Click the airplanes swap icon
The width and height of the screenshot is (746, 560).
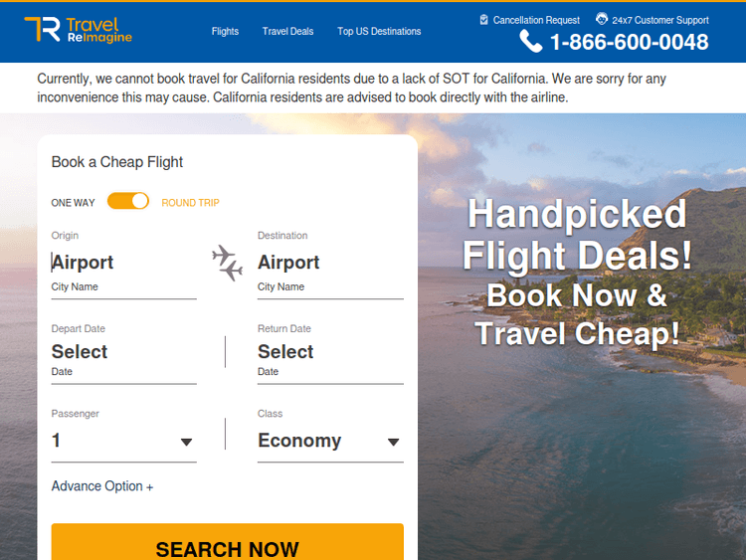(x=228, y=263)
